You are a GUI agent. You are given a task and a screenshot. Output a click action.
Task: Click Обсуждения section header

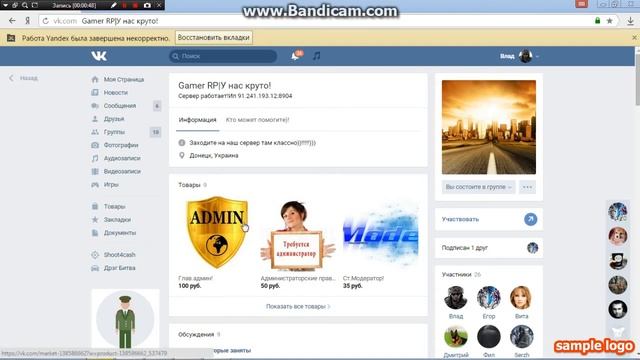[196, 334]
